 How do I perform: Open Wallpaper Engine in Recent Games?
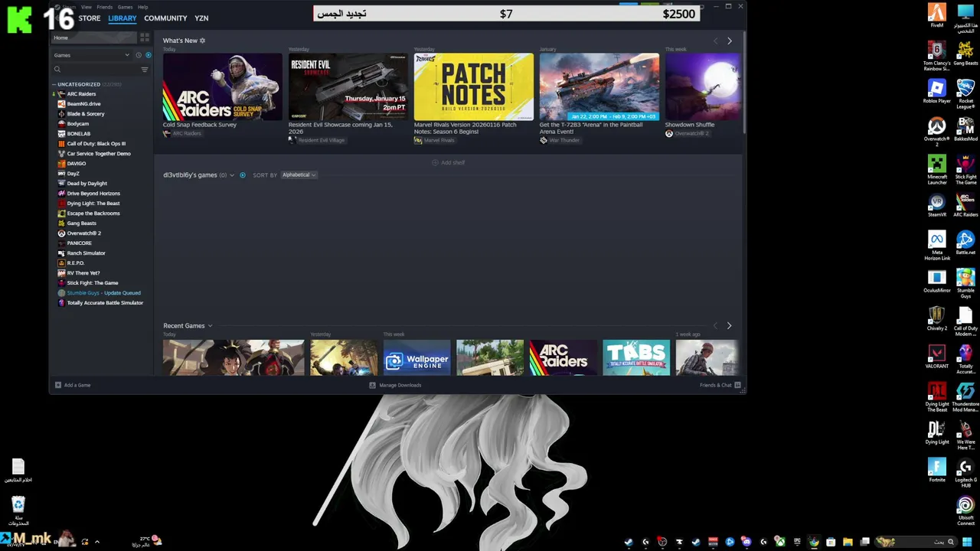tap(416, 357)
